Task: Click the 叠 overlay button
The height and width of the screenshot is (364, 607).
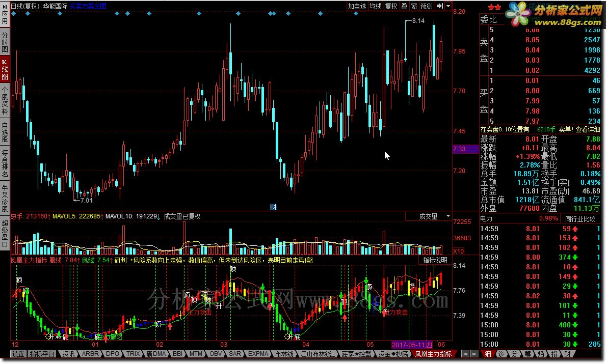Action: click(x=404, y=6)
